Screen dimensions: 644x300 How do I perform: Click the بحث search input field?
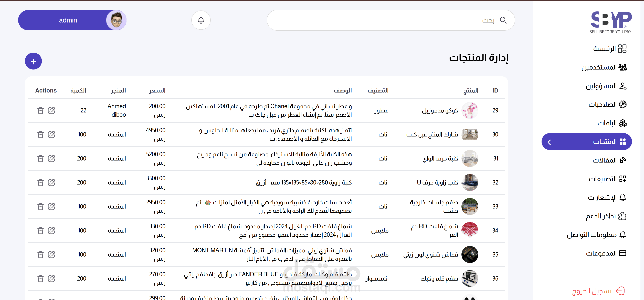(375, 20)
